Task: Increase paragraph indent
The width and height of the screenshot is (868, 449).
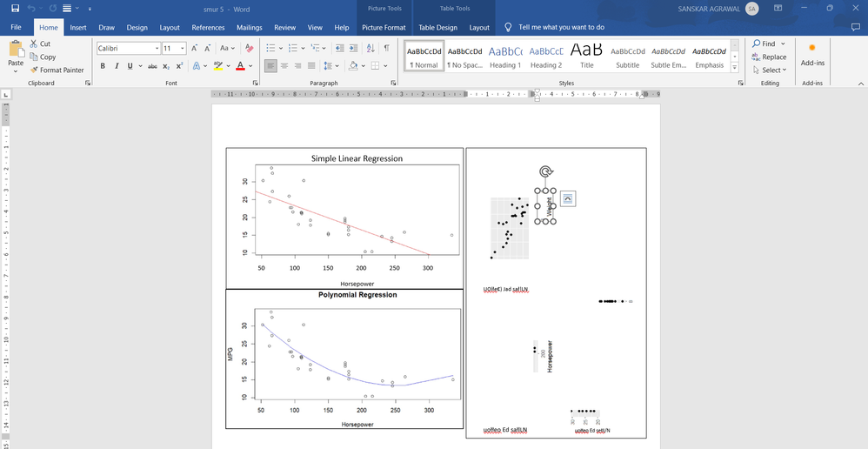Action: (x=354, y=48)
